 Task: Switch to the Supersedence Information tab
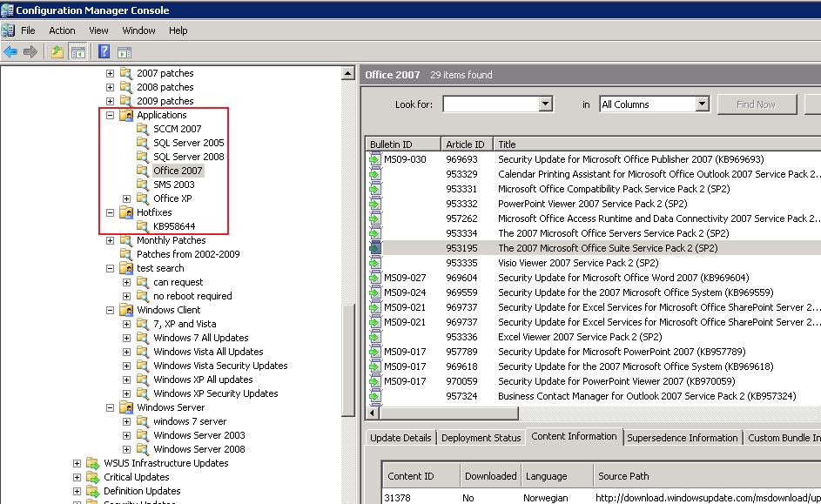[x=683, y=438]
